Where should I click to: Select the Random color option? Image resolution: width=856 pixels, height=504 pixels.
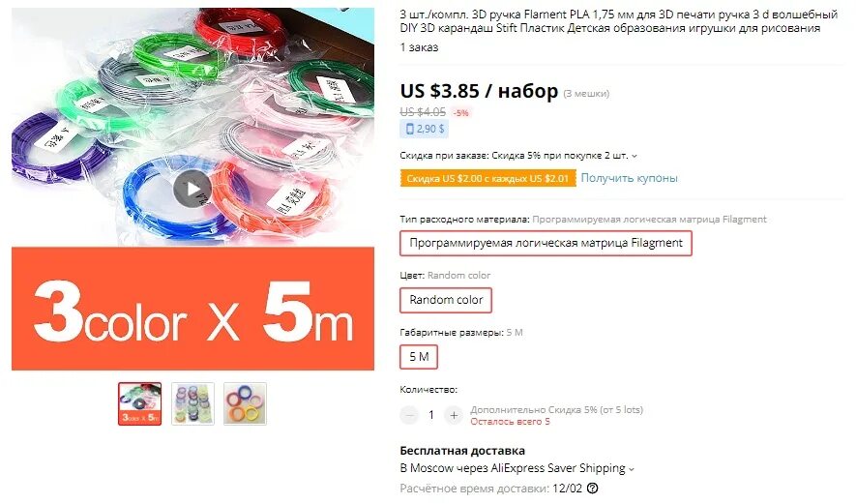point(446,300)
